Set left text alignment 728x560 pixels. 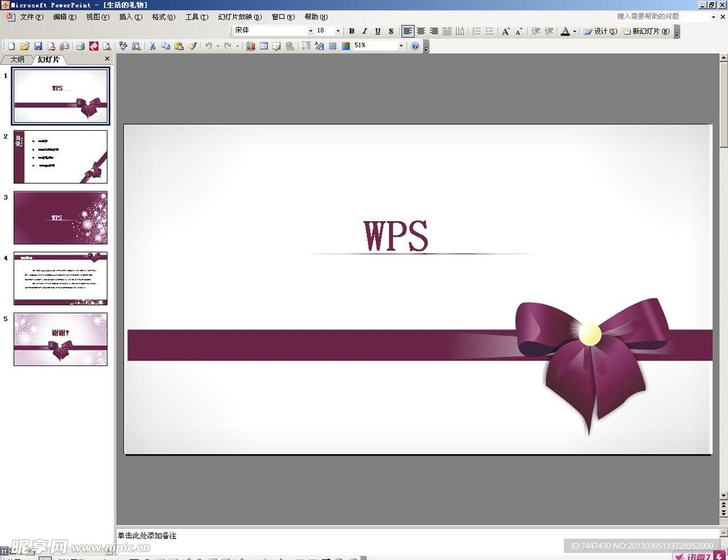[x=407, y=31]
